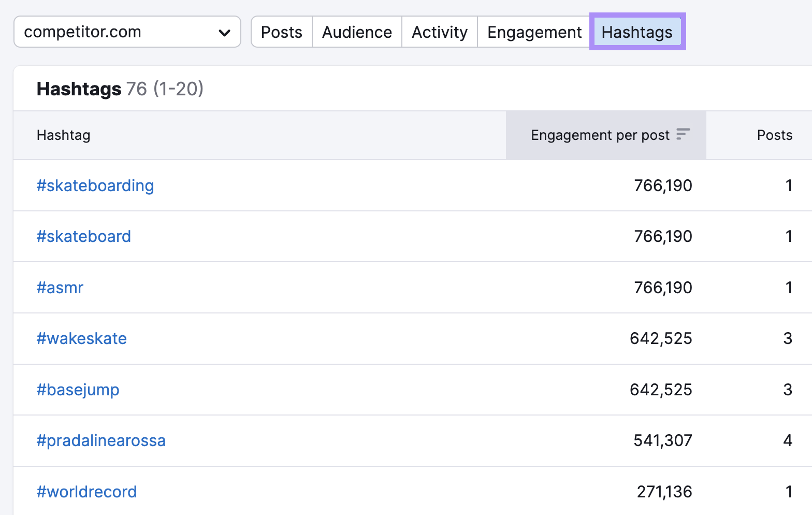
Task: Select engagement value 271,136 for #worldrecord
Action: tap(664, 492)
